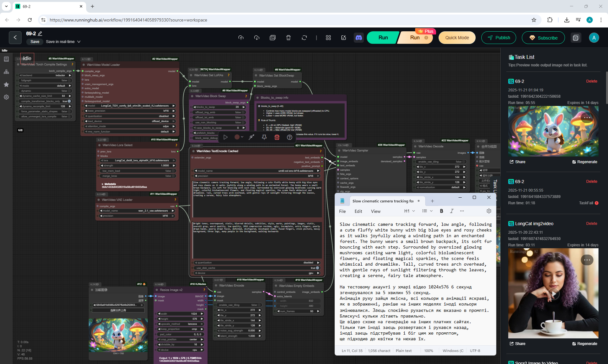608x364 pixels.
Task: Open the node color dropdown arrow
Action: [x=242, y=137]
